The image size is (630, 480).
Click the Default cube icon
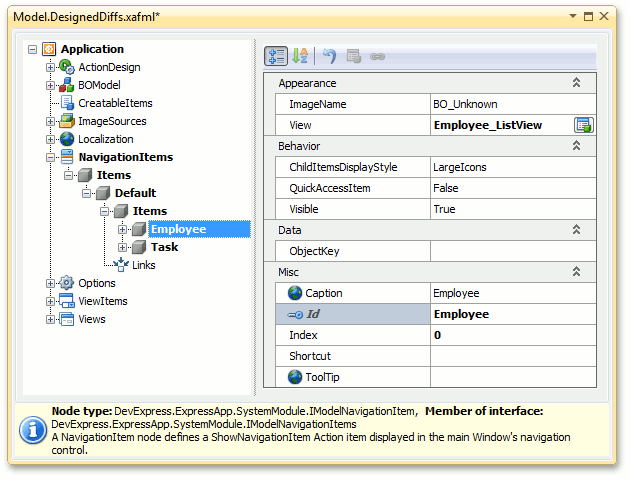103,193
